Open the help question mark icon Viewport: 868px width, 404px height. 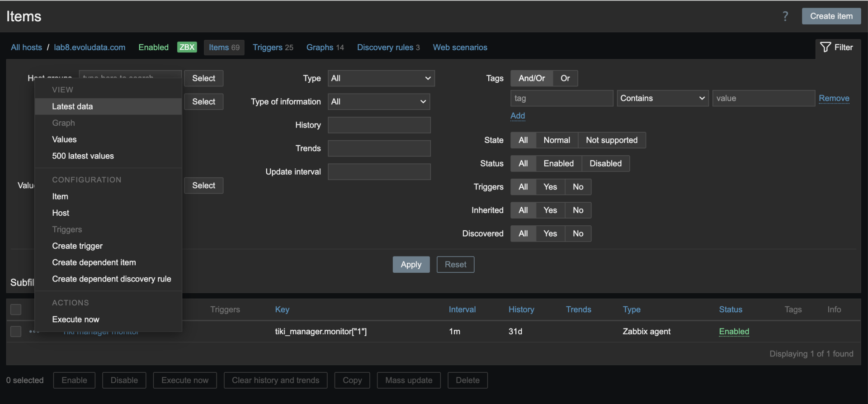tap(785, 16)
